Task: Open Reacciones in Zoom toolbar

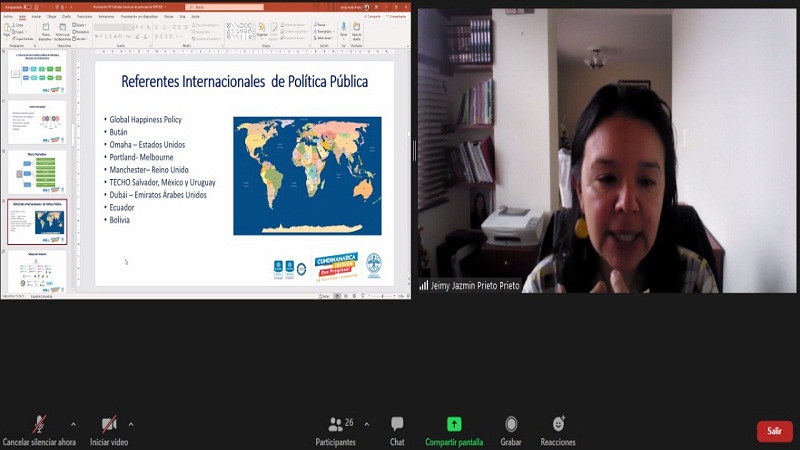Action: [558, 432]
